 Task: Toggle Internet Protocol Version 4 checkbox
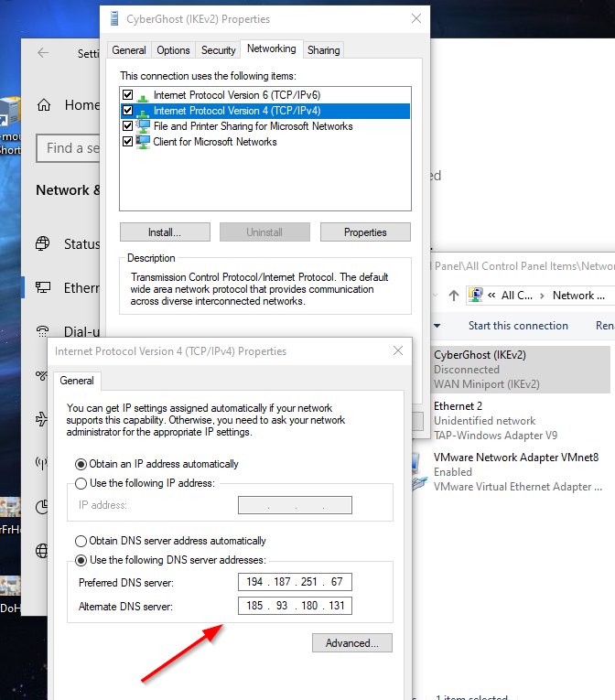[x=128, y=111]
